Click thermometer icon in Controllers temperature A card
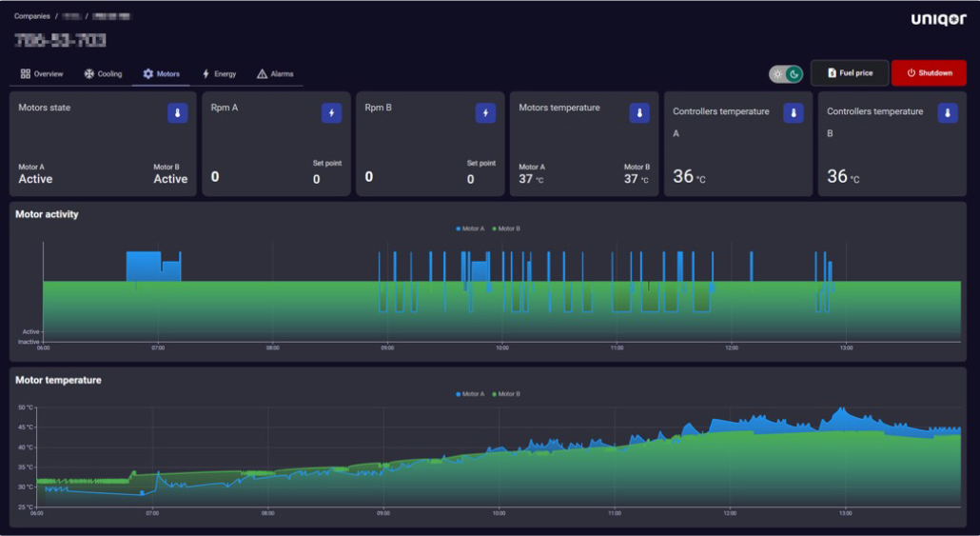 pyautogui.click(x=794, y=113)
